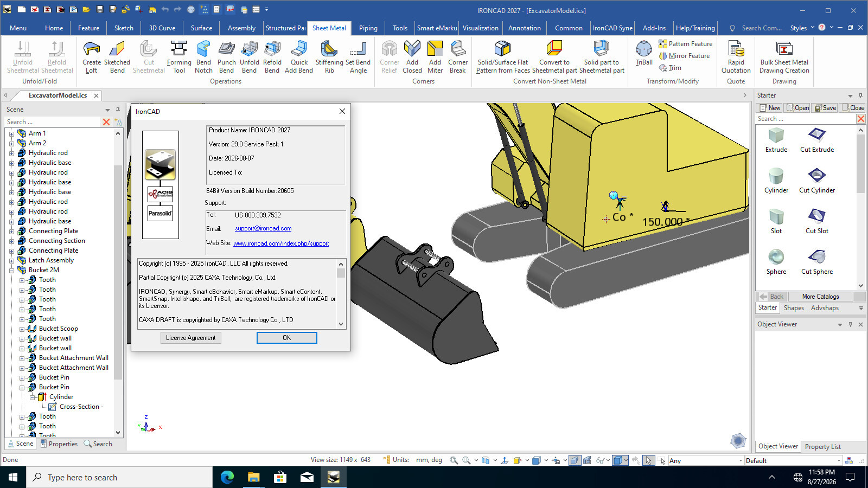The width and height of the screenshot is (868, 488).
Task: Open the Styles dropdown
Action: (x=802, y=28)
